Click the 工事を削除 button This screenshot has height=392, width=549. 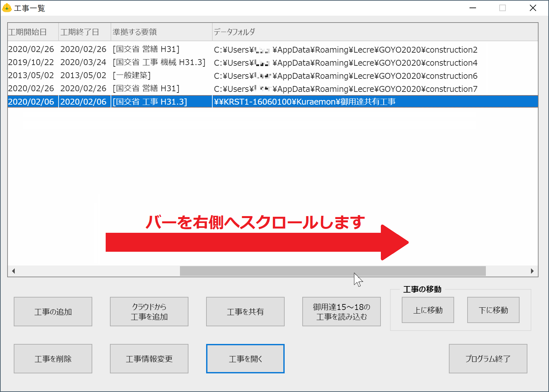pos(53,358)
